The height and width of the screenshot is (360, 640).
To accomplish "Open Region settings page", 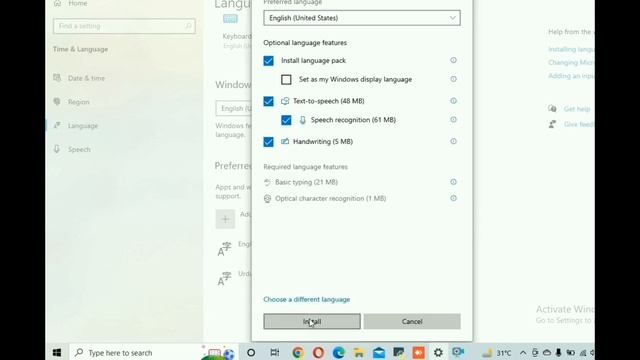I will point(78,102).
